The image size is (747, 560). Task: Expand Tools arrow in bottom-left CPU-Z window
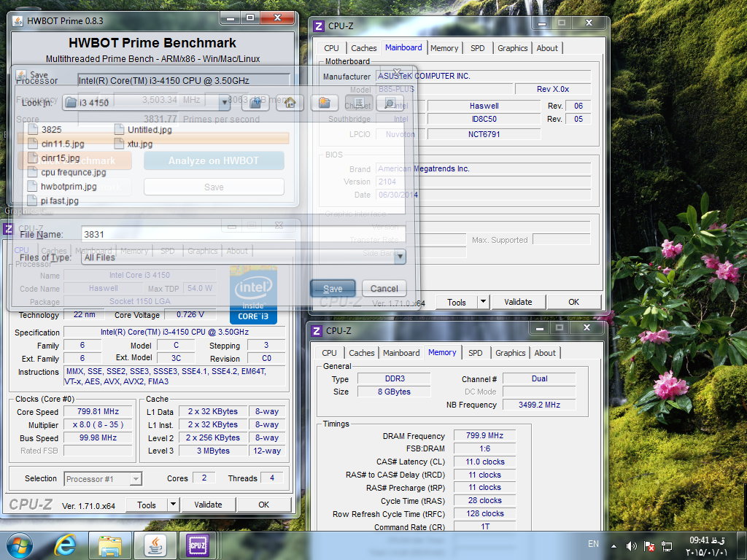pos(173,505)
